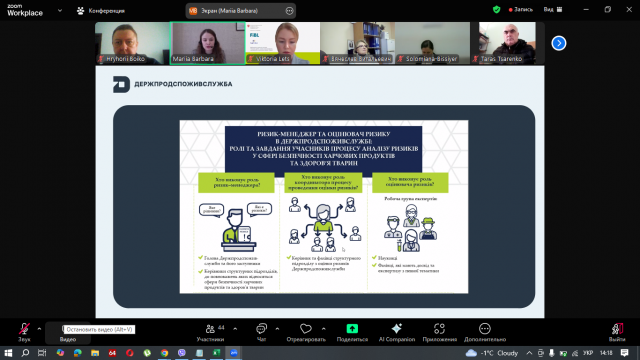Open the Чат chat panel
The image size is (640, 360).
[261, 332]
